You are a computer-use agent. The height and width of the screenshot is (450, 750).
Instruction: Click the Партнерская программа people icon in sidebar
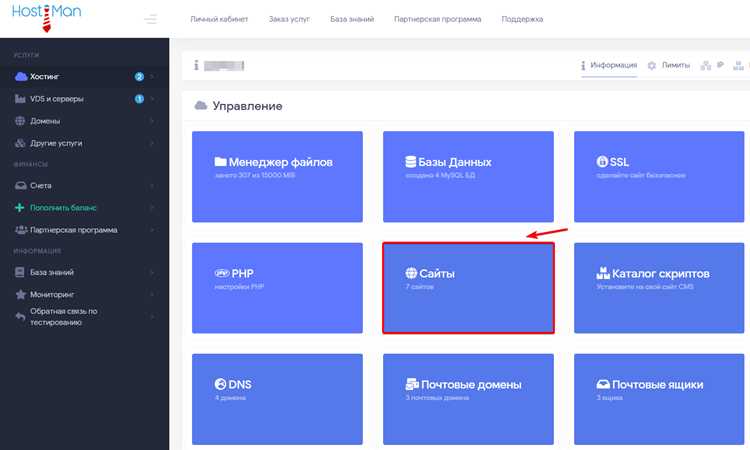point(21,230)
